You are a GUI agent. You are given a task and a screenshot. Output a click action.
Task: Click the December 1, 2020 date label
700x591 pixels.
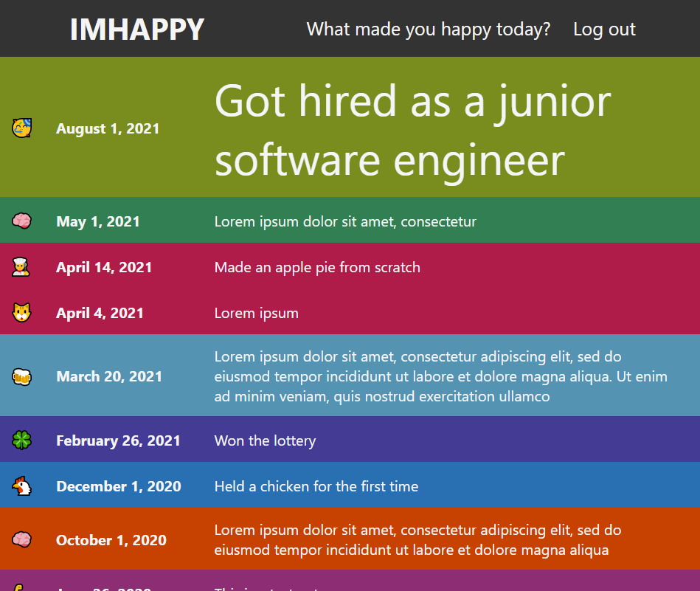point(118,486)
